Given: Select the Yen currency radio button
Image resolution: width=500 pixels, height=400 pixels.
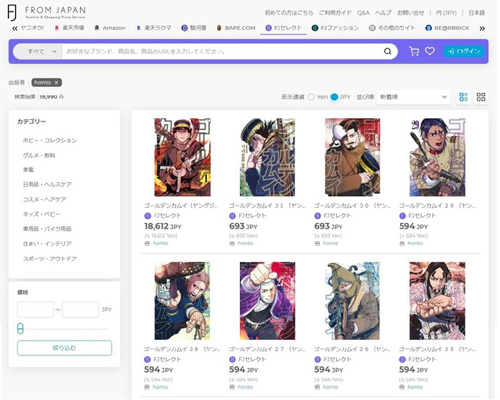Looking at the screenshot, I should pos(311,97).
